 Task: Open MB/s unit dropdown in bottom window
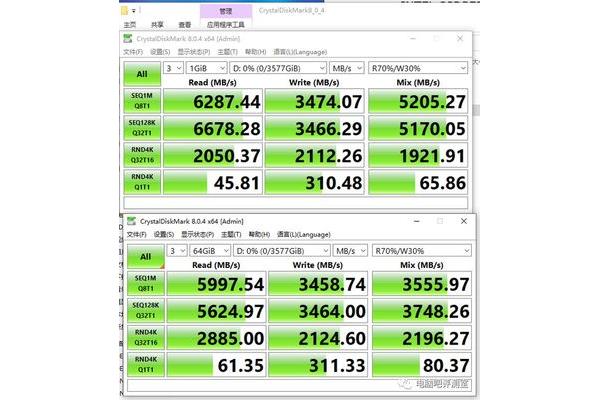351,251
